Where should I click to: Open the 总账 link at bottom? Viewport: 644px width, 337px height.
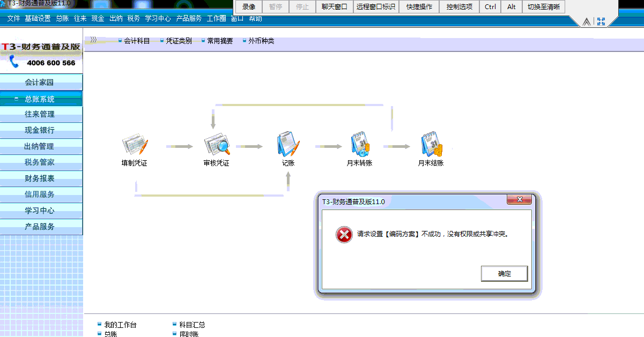point(110,334)
